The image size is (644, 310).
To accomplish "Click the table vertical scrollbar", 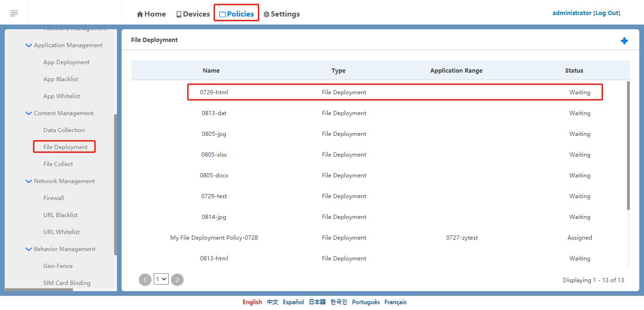I will [x=628, y=146].
